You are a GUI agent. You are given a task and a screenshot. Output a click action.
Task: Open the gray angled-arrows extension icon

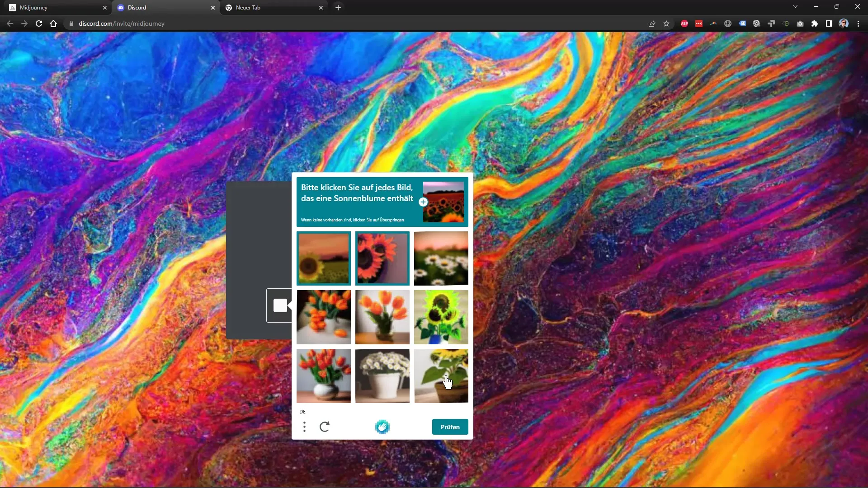(x=771, y=23)
